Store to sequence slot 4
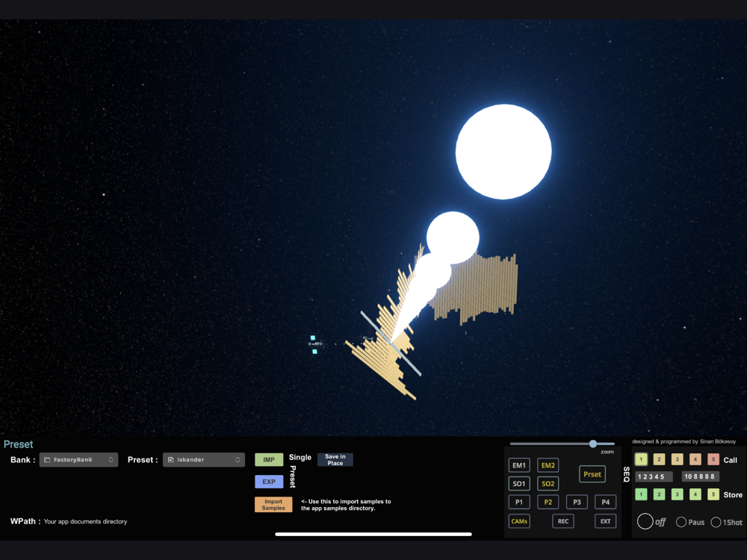The image size is (747, 560). [695, 494]
